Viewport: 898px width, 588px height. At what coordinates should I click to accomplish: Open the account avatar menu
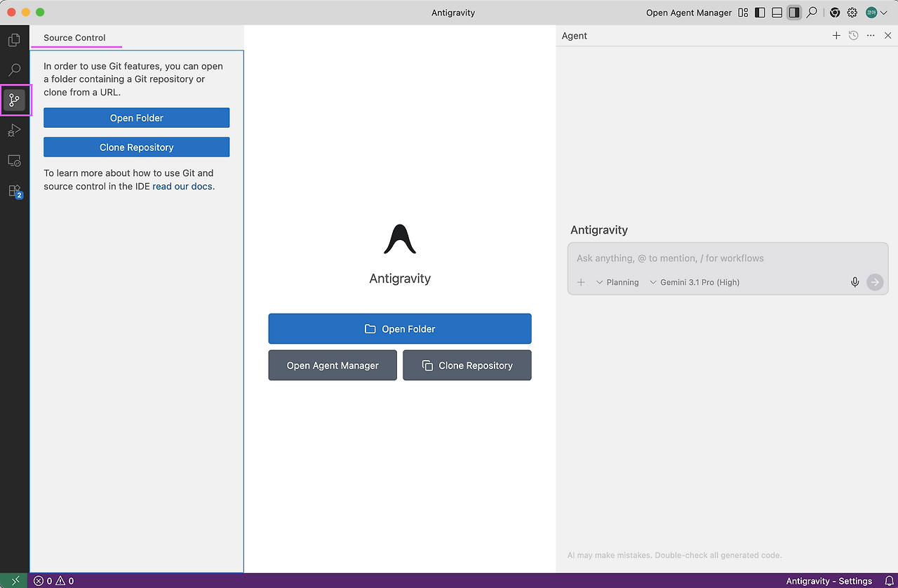tap(876, 13)
